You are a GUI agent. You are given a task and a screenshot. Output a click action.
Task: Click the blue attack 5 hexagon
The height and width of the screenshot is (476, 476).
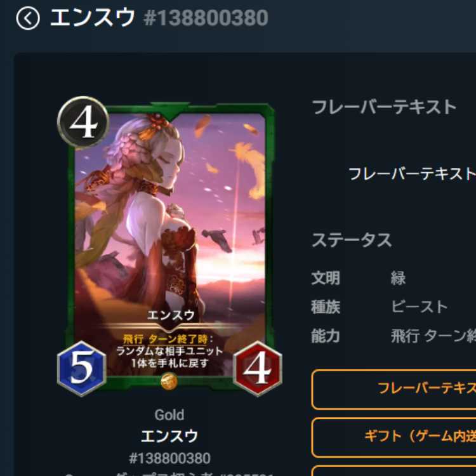[82, 368]
